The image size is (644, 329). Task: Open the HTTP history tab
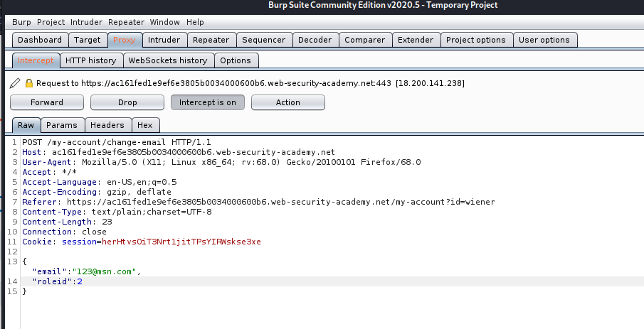(x=91, y=60)
